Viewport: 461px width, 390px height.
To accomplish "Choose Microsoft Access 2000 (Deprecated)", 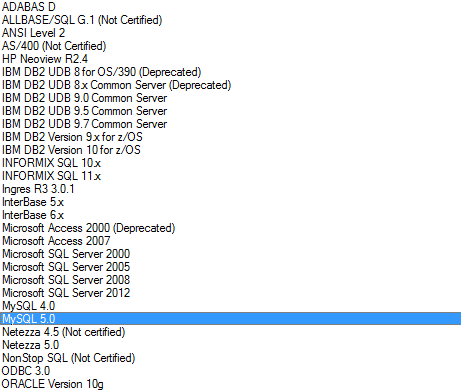I will [88, 228].
